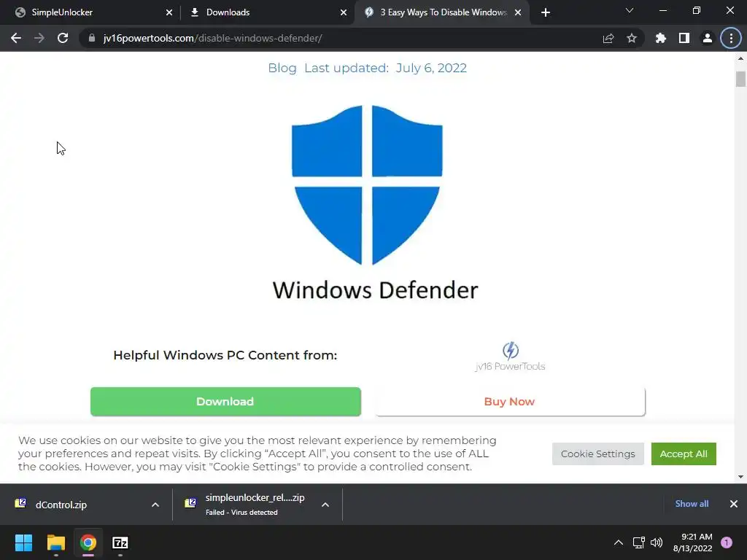Toggle the browser side panel

point(684,38)
